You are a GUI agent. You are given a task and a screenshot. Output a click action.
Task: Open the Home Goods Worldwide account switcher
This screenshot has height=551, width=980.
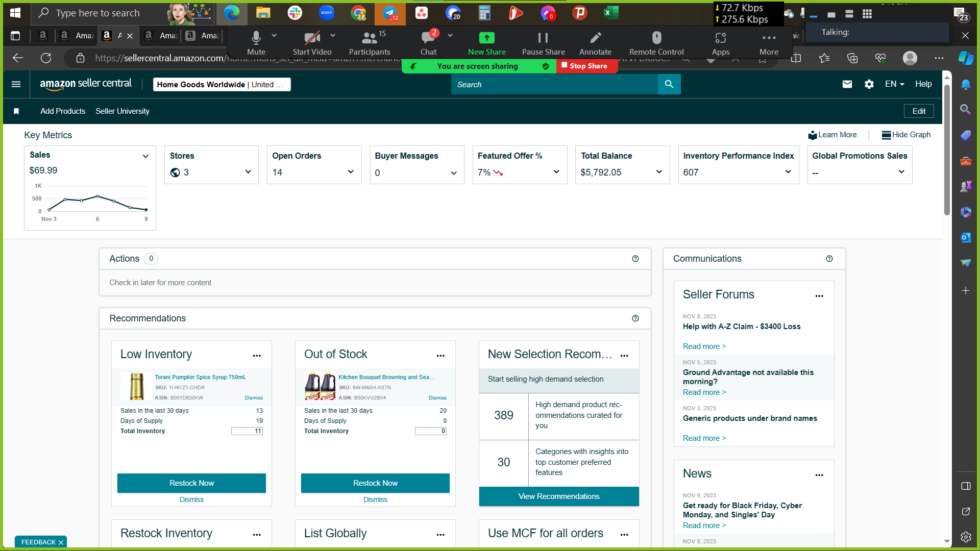coord(222,85)
